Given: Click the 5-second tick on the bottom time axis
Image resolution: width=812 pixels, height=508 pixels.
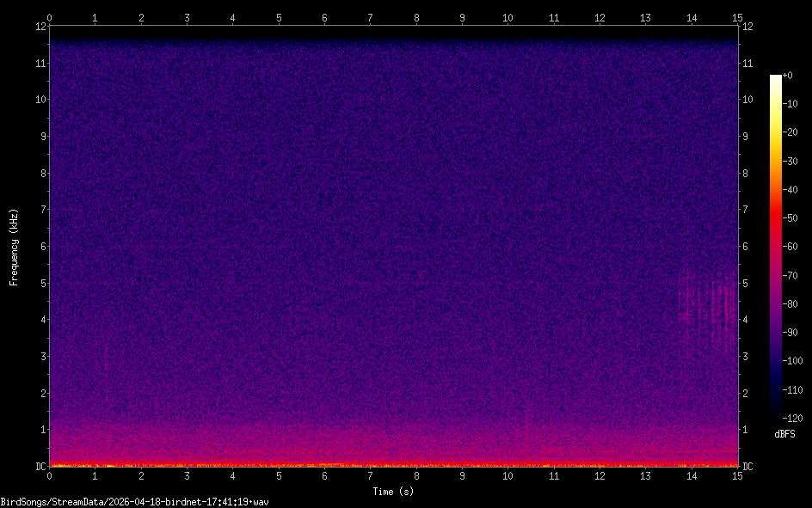Looking at the screenshot, I should (x=279, y=475).
